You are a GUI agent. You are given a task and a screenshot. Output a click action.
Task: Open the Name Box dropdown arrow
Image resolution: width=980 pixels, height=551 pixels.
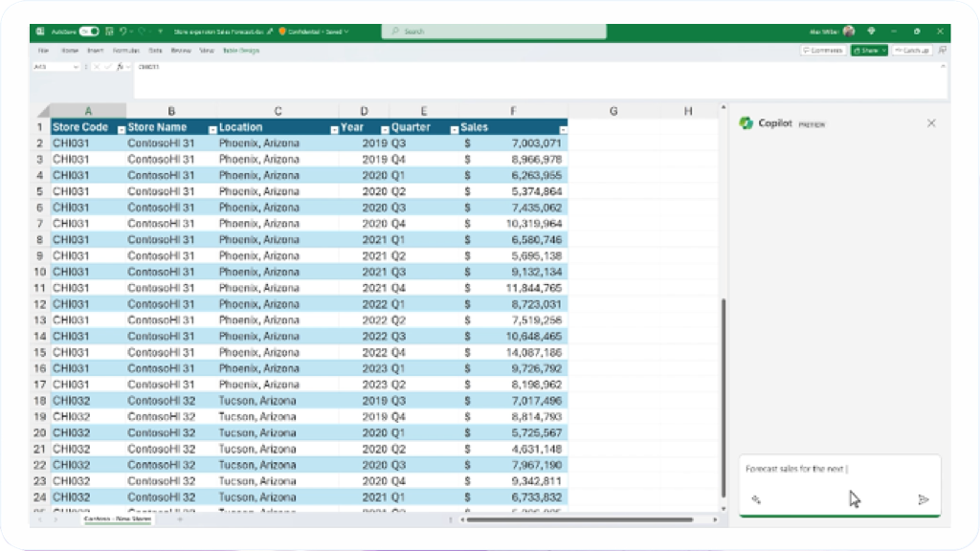click(76, 67)
